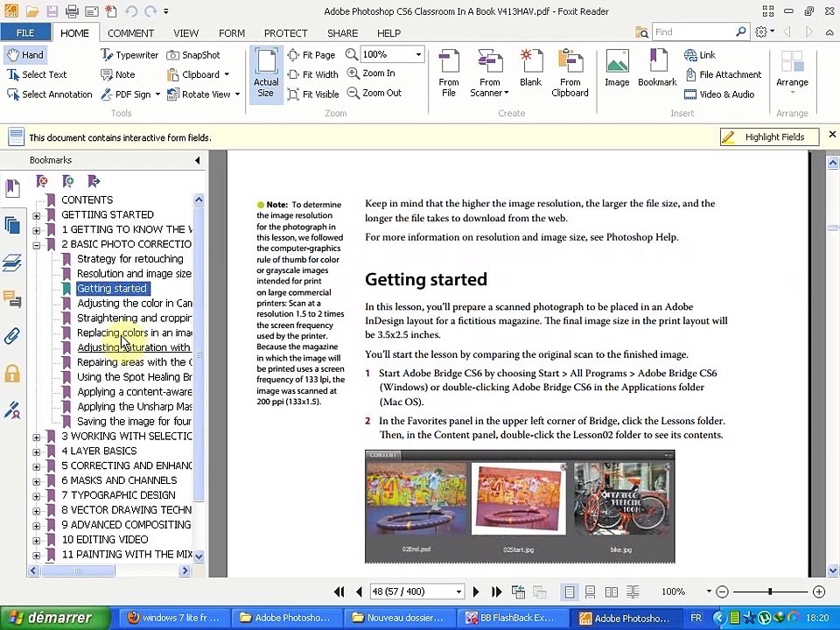The width and height of the screenshot is (840, 630).
Task: Click the zoom slider in status bar
Action: click(770, 592)
